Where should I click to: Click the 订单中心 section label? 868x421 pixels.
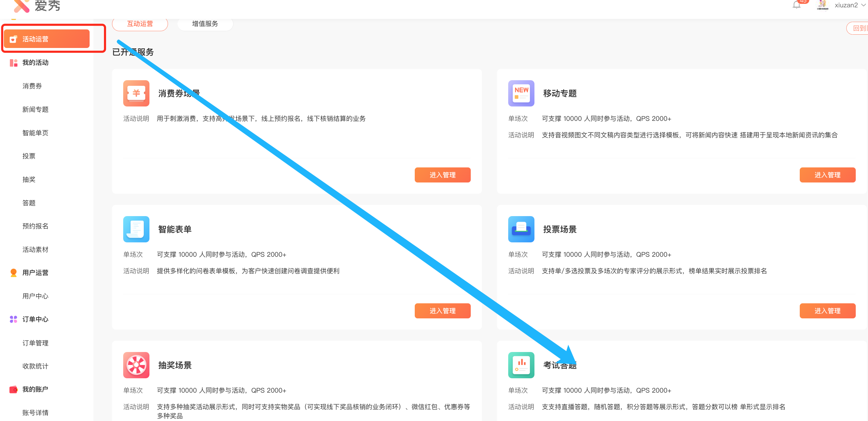tap(35, 319)
